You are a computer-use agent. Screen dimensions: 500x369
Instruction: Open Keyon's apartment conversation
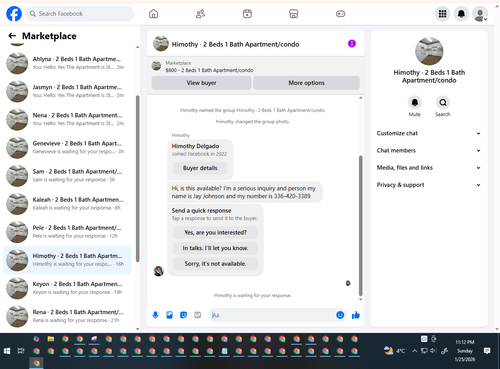[x=67, y=288]
